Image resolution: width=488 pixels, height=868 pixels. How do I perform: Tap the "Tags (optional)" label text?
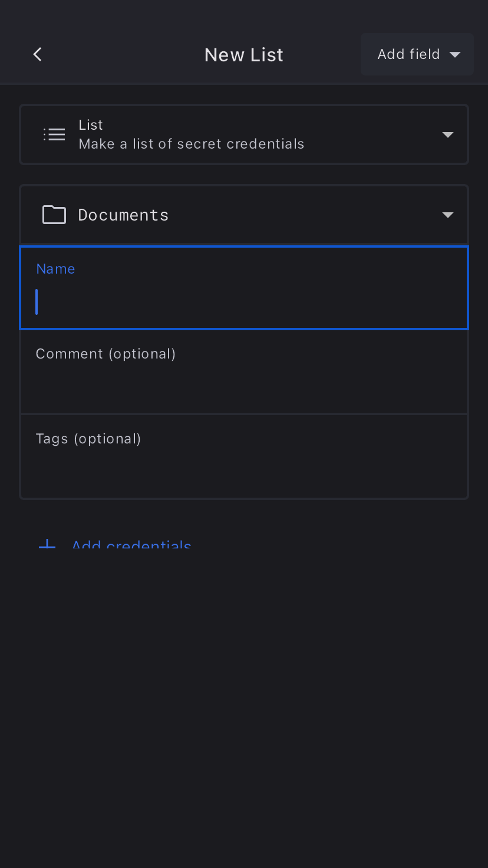(88, 439)
